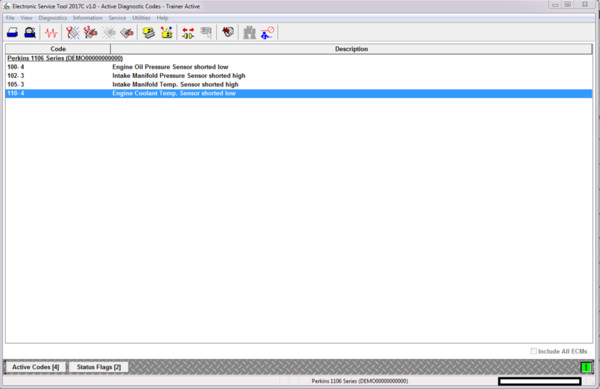Open the Configuration tool icon
The width and height of the screenshot is (600, 389).
[x=166, y=33]
